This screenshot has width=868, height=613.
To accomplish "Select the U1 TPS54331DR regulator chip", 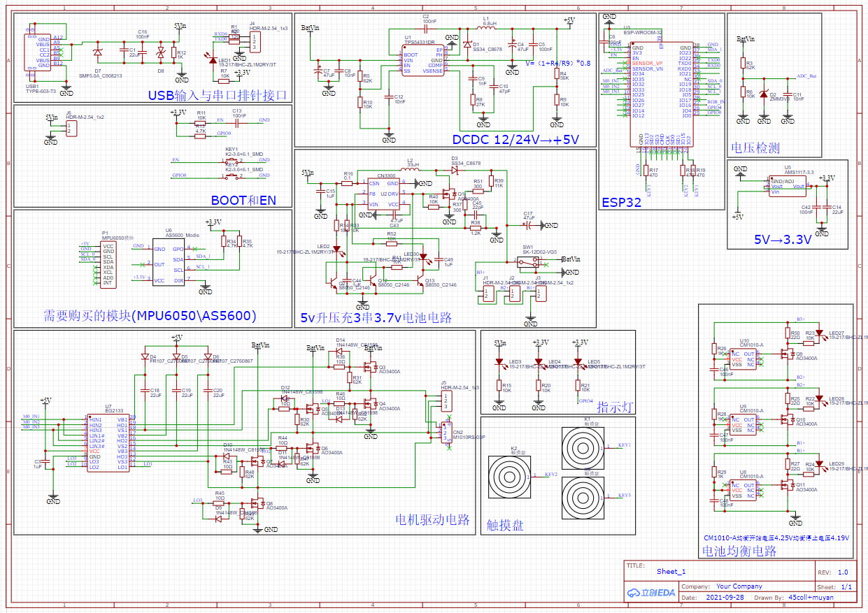I will tap(423, 59).
